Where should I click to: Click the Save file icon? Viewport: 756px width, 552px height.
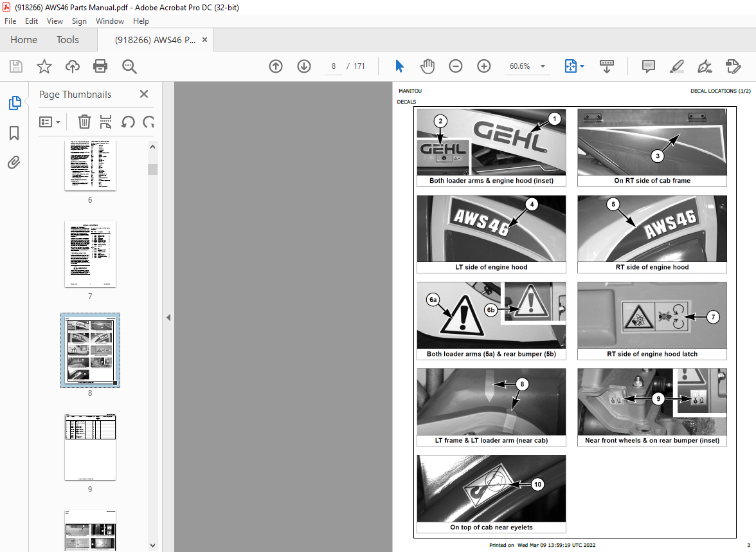[16, 66]
